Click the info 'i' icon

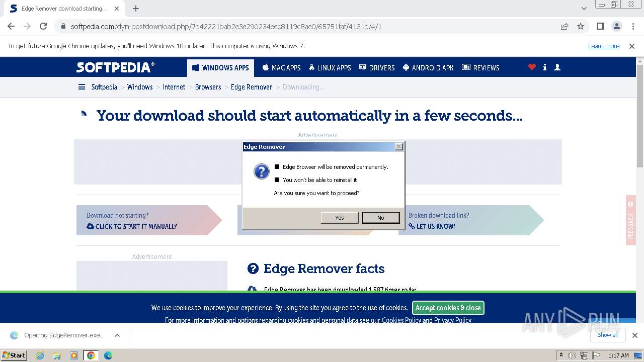click(545, 67)
